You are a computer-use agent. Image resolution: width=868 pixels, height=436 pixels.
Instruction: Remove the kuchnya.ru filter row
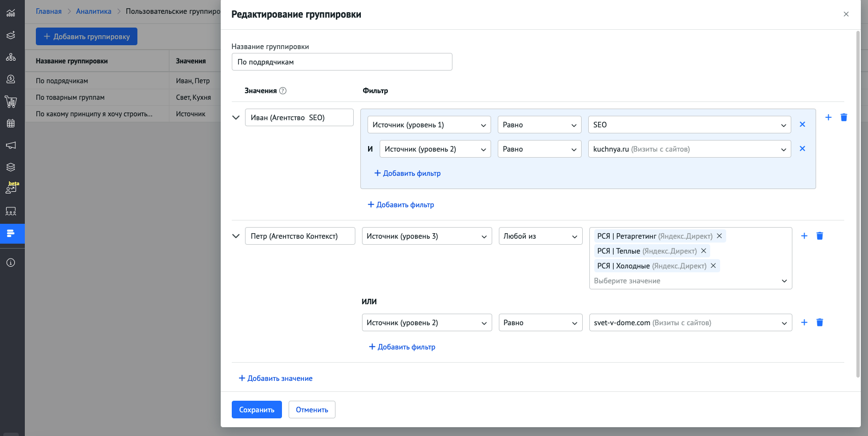click(802, 149)
